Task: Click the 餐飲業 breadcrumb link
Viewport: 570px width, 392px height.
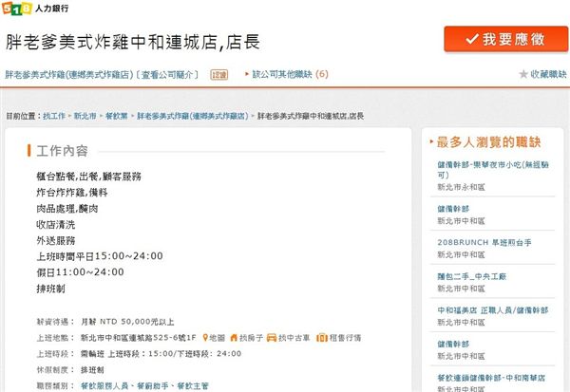Action: (x=116, y=116)
